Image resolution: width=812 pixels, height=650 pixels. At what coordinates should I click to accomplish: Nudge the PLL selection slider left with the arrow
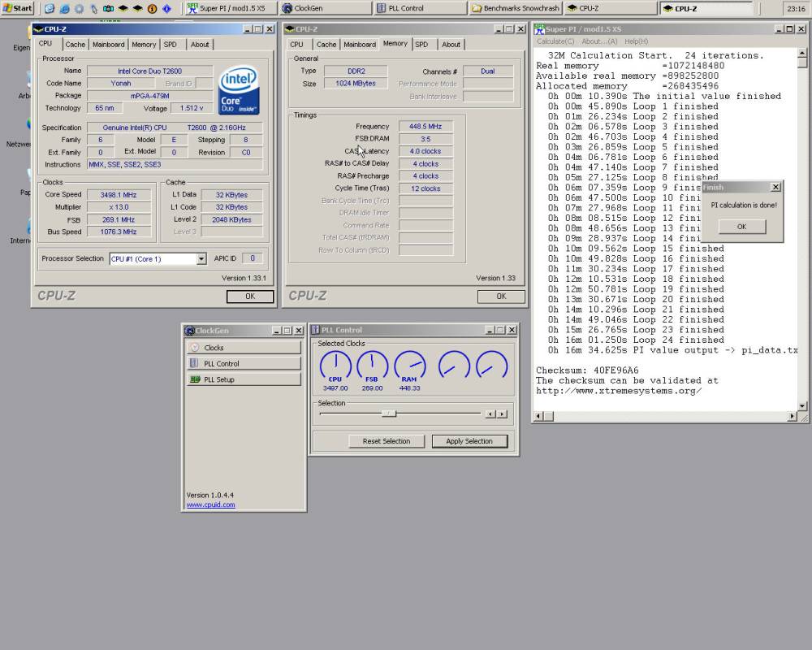click(x=490, y=414)
